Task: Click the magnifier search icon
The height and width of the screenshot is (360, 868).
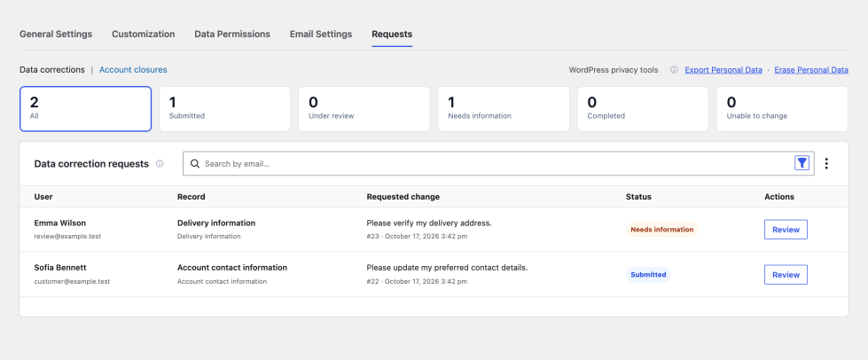Action: click(195, 164)
